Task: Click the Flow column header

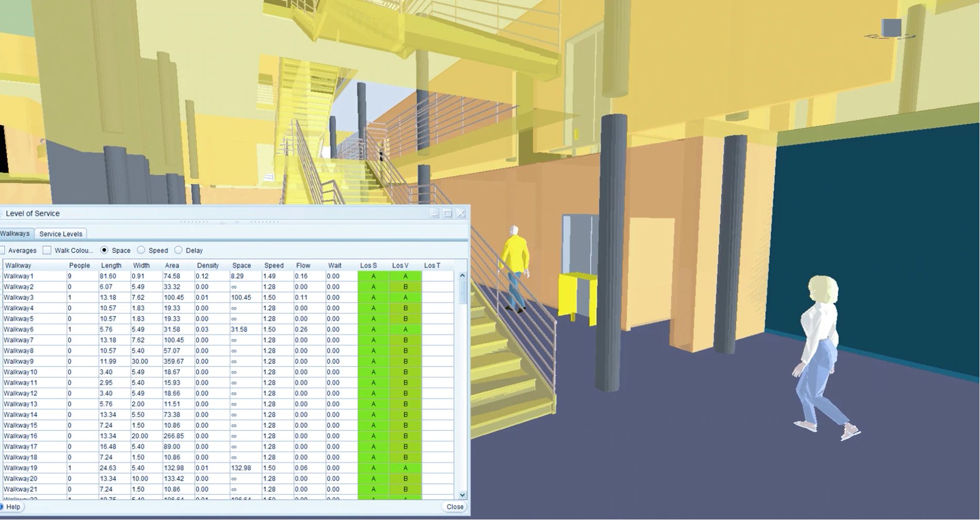Action: click(309, 265)
